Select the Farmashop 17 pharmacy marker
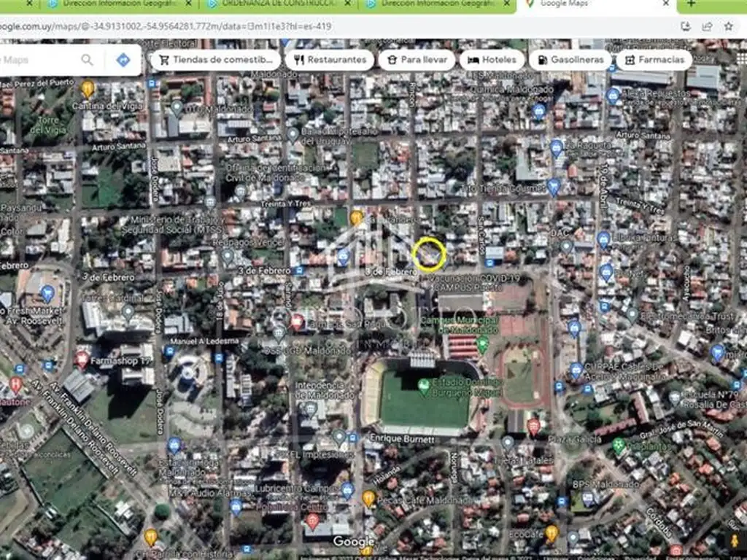Screen dimensions: 747x560 (x=82, y=359)
